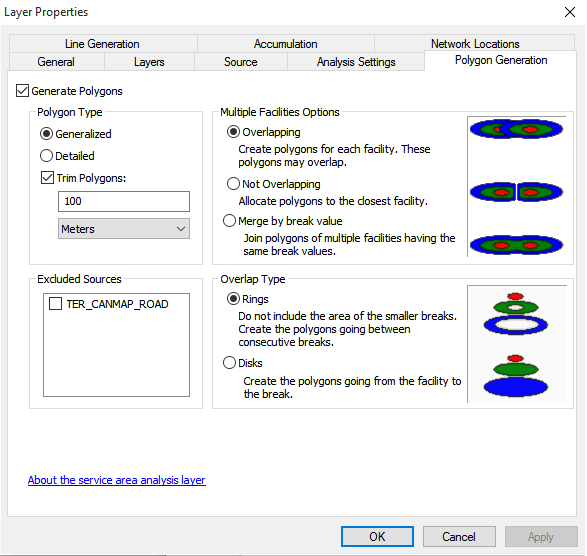Click the trim distance field showing 100
Screen dimensions: 587x556
point(124,201)
